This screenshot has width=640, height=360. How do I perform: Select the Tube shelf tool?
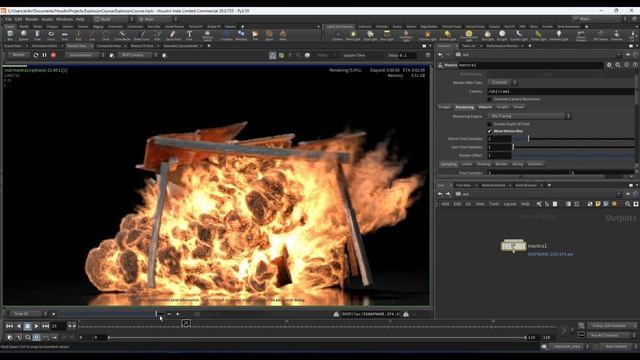click(x=37, y=36)
